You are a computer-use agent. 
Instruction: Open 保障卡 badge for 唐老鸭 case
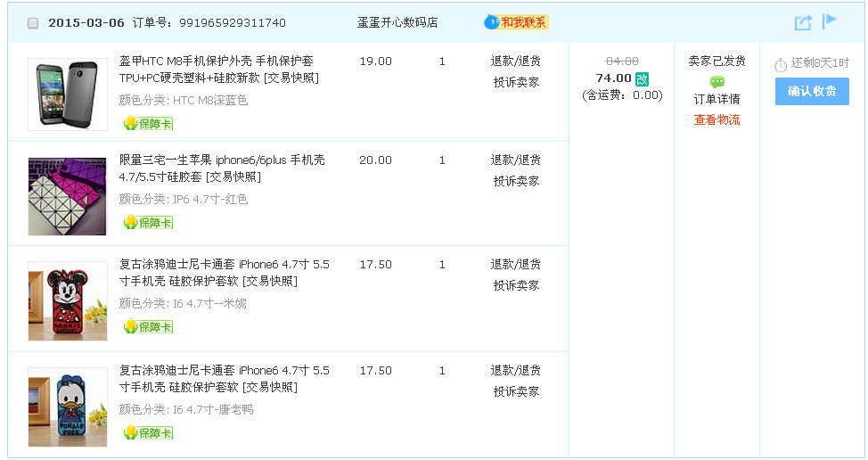(x=148, y=432)
